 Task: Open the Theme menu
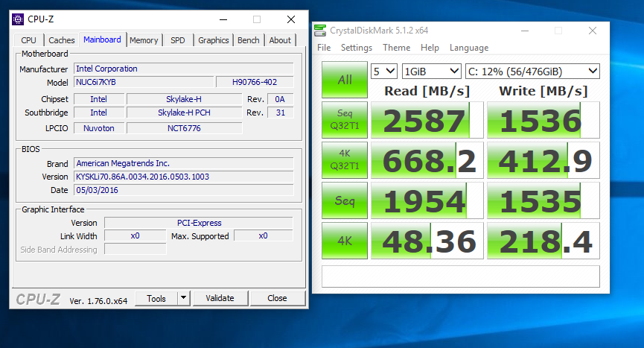pyautogui.click(x=396, y=48)
